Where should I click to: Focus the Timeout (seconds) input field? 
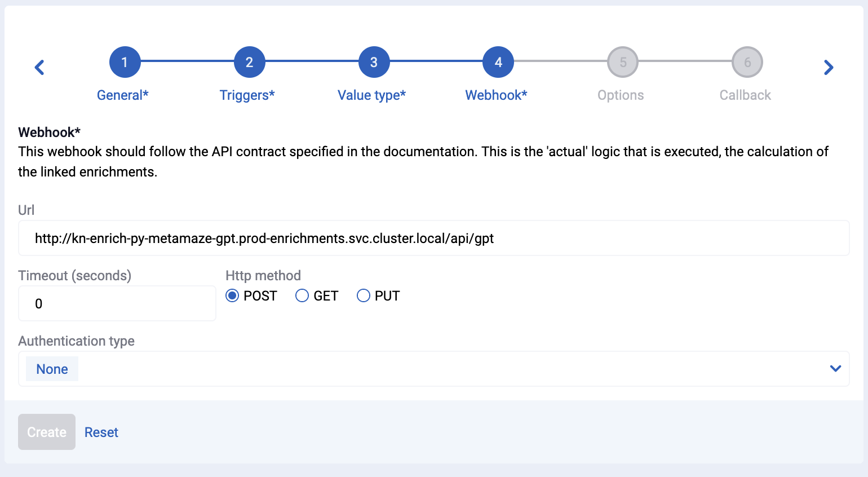(x=117, y=303)
